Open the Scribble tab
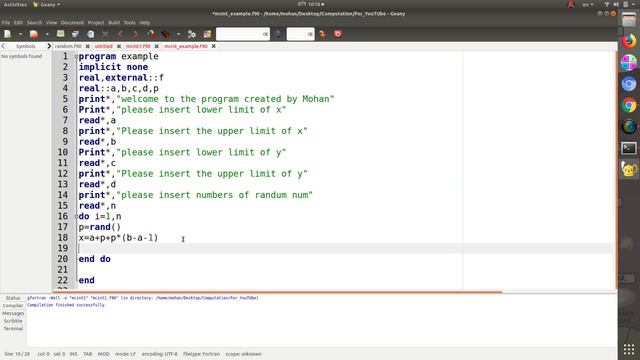 [13, 321]
